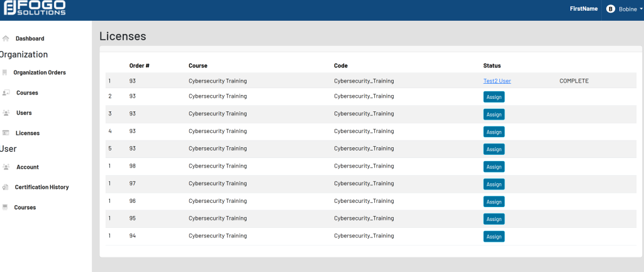Viewport: 644px width, 272px height.
Task: Click the Users sidebar icon
Action: (x=6, y=113)
